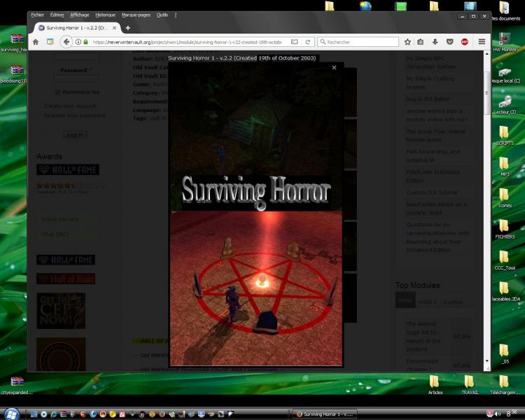This screenshot has height=420, width=525.
Task: Open the Fichier menu
Action: [x=38, y=15]
